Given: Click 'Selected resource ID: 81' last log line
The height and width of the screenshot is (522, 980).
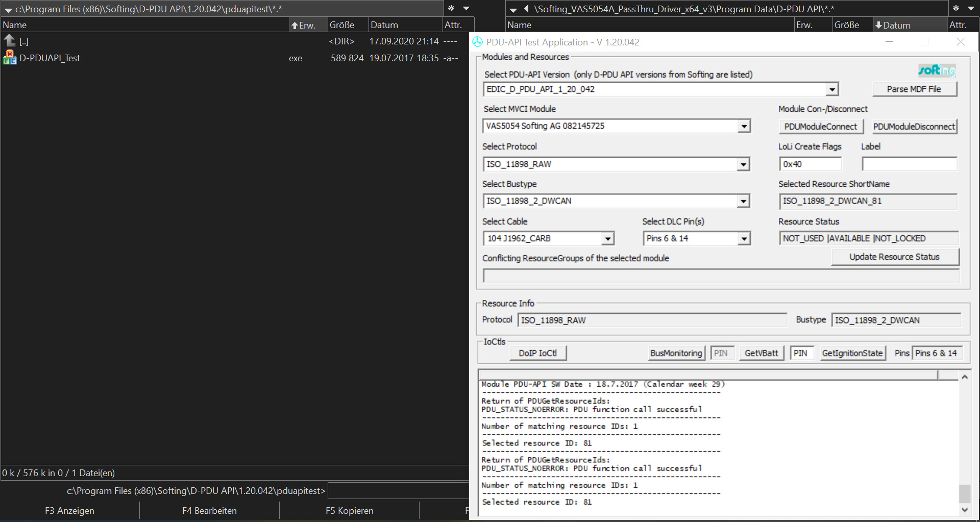Looking at the screenshot, I should point(537,502).
